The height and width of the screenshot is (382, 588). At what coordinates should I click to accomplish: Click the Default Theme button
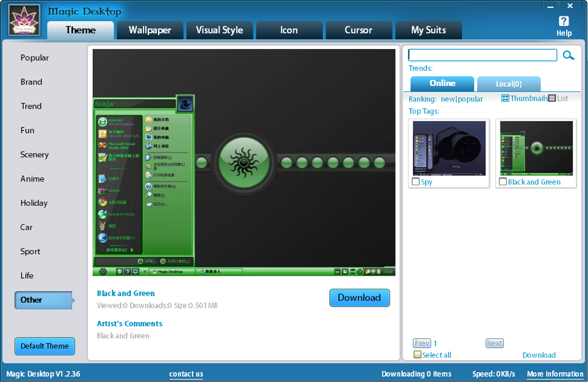click(x=44, y=346)
